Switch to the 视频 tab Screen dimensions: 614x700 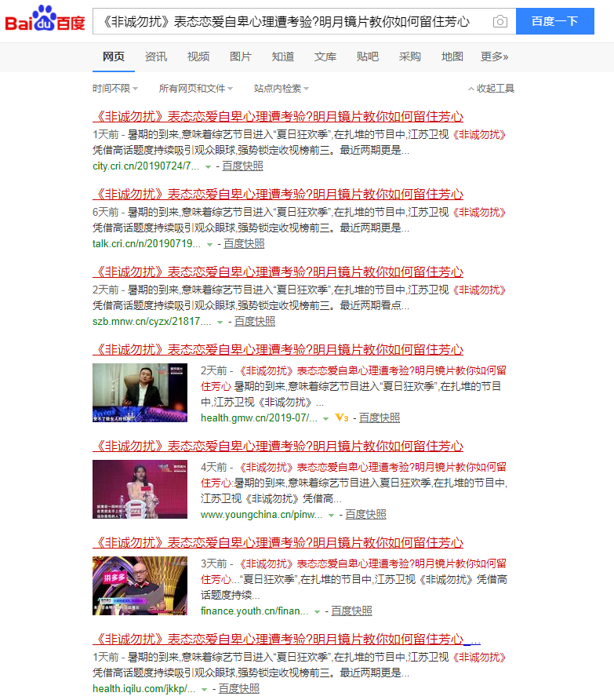coord(198,57)
